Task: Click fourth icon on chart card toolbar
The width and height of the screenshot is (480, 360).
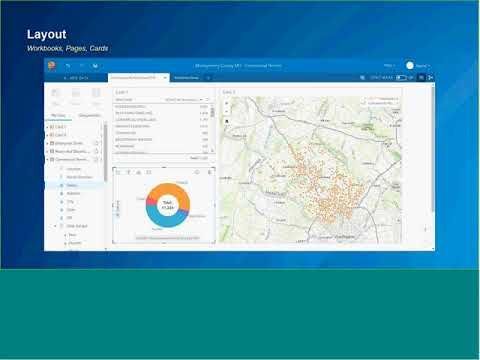Action: [x=149, y=172]
